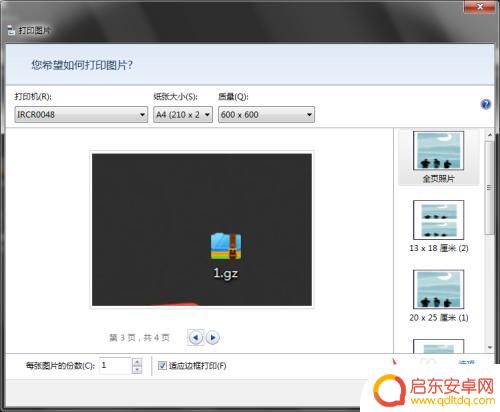This screenshot has width=500, height=412.
Task: Select the 13 x 18 cm (2) layout
Action: [438, 227]
